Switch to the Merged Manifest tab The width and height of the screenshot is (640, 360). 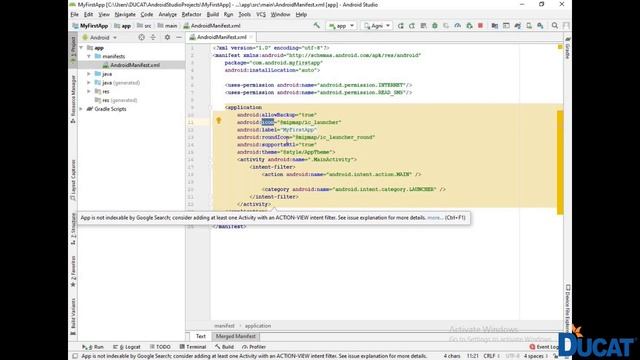tap(236, 336)
